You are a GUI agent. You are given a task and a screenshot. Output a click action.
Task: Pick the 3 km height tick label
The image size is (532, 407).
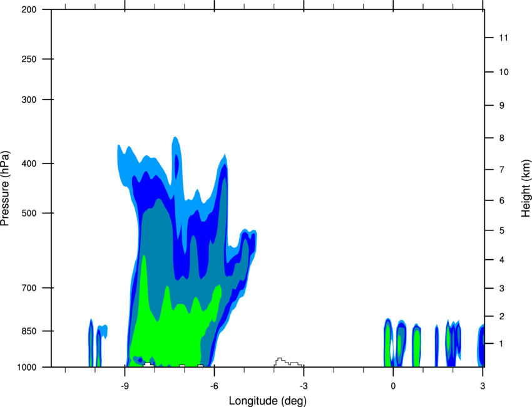(502, 289)
